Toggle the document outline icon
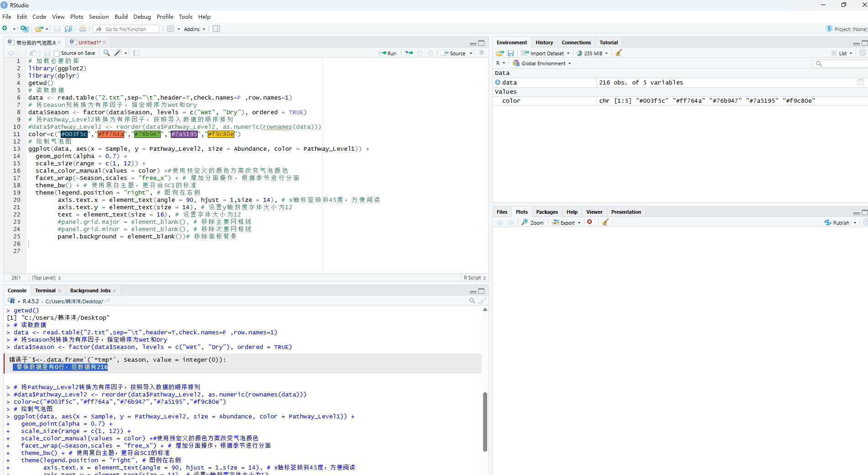868x475 pixels. (x=481, y=53)
